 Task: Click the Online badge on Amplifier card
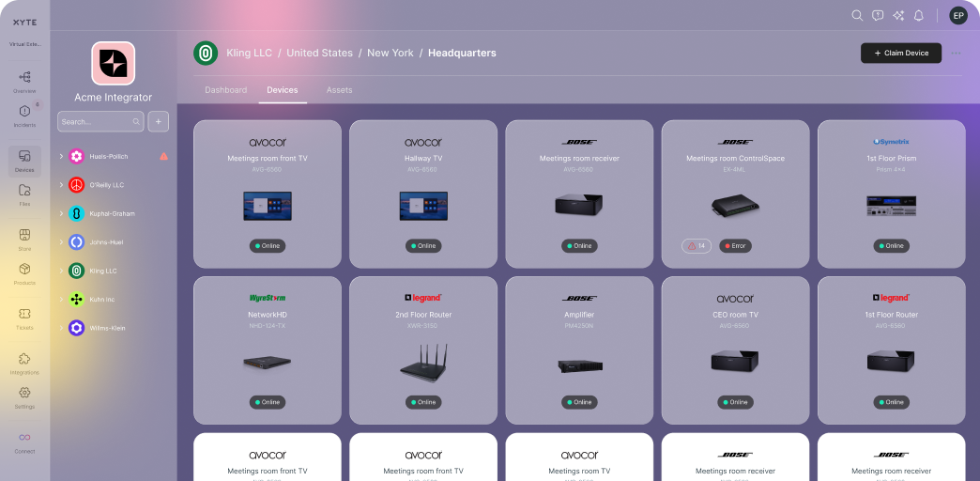[579, 402]
